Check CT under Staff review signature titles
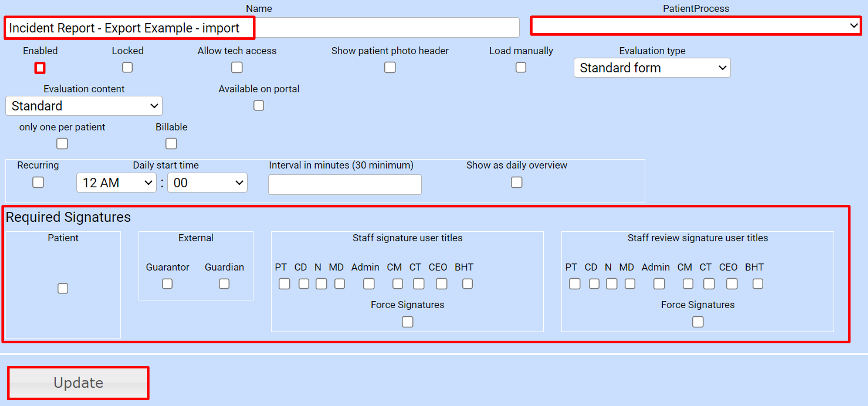Viewport: 868px width, 406px height. 709,284
